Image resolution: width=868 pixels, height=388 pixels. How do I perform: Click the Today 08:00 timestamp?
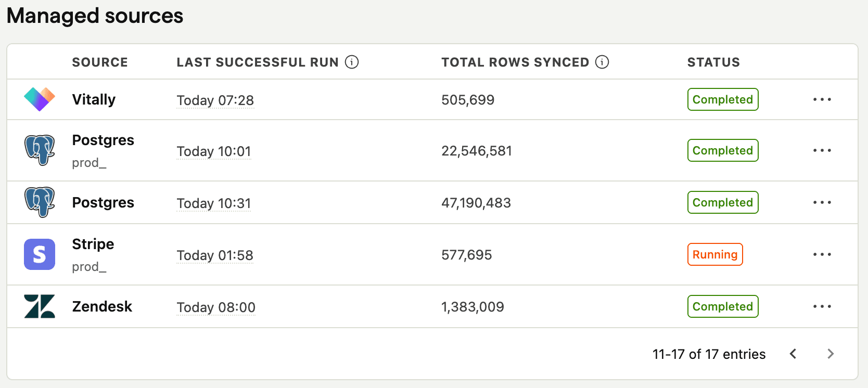(216, 307)
